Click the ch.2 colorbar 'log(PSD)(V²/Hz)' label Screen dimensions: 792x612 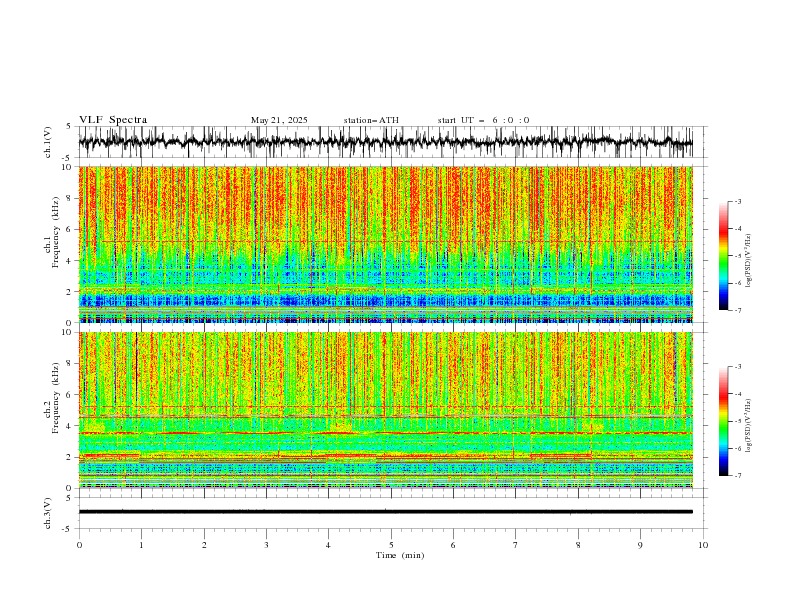pos(749,426)
